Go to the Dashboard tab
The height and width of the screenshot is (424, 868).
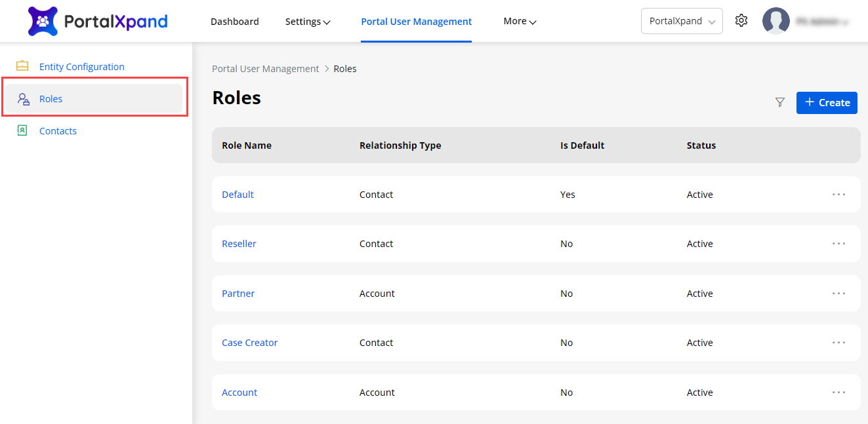234,22
